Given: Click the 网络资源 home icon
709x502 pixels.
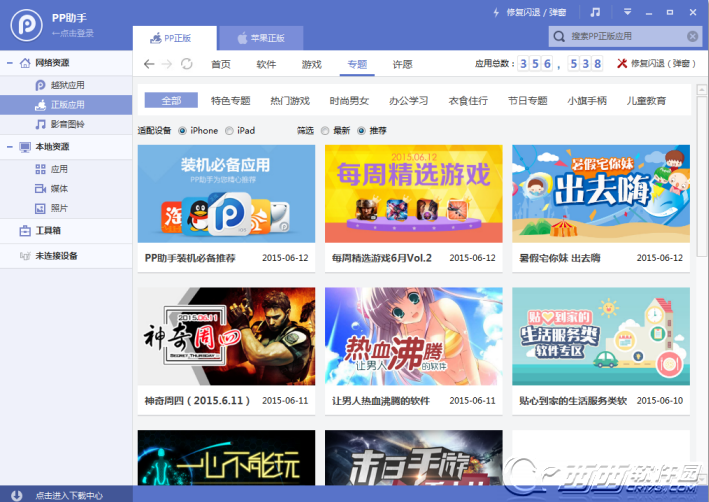Looking at the screenshot, I should coord(25,63).
